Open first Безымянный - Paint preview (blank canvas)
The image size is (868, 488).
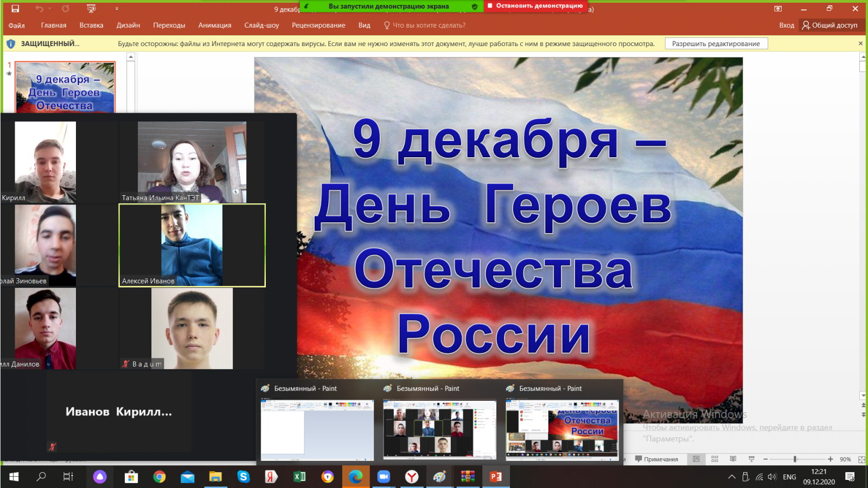tap(317, 431)
